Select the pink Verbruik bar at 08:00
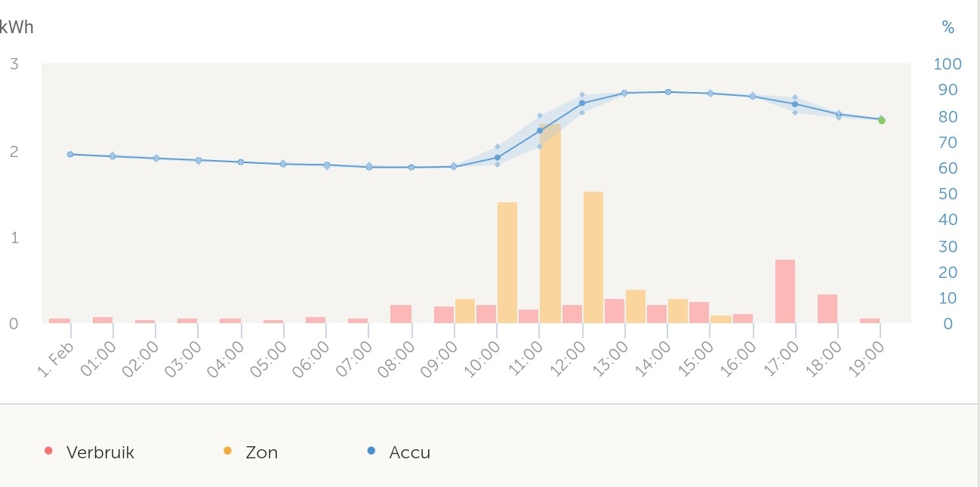 point(401,314)
